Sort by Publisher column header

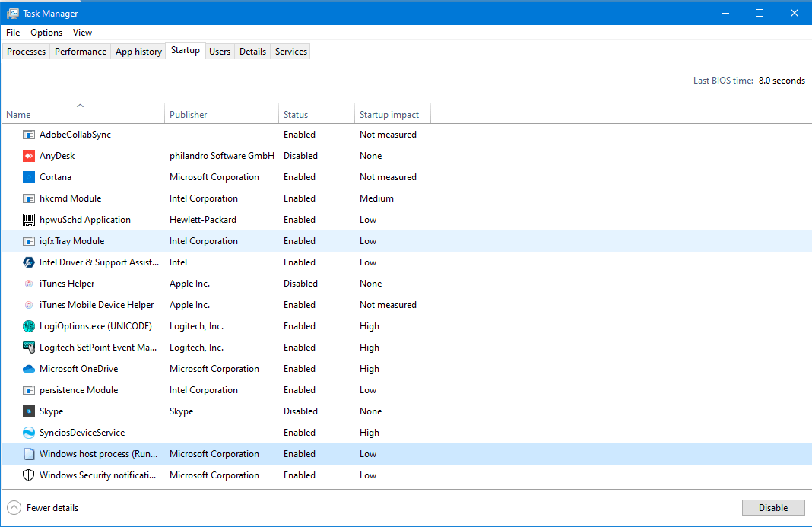189,115
